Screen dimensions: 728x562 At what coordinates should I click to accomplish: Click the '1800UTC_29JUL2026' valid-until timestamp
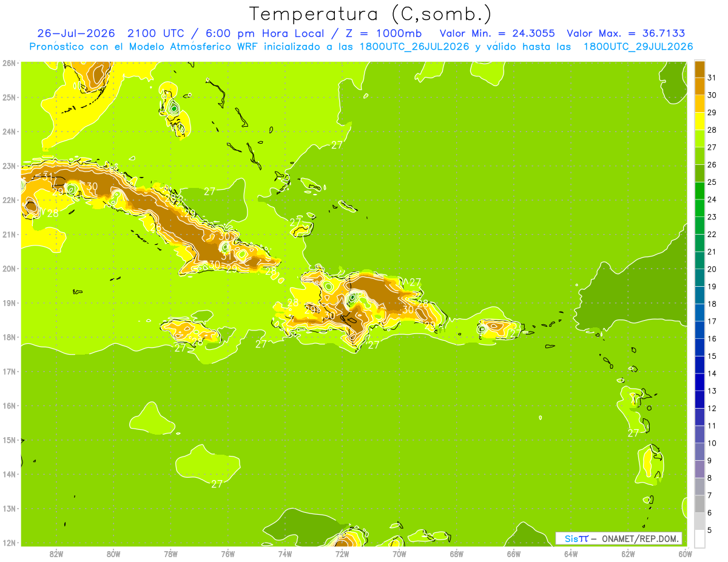pos(638,47)
